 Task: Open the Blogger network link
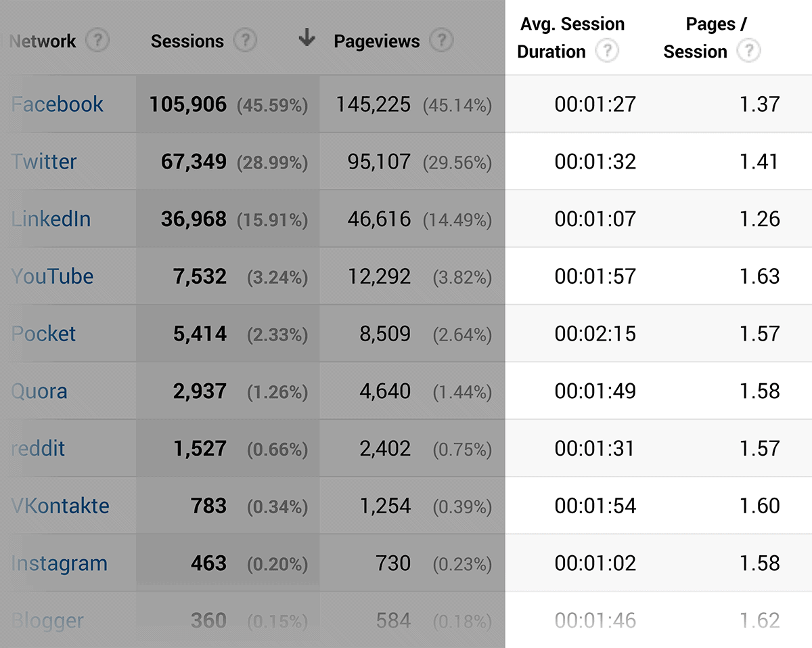click(x=47, y=621)
